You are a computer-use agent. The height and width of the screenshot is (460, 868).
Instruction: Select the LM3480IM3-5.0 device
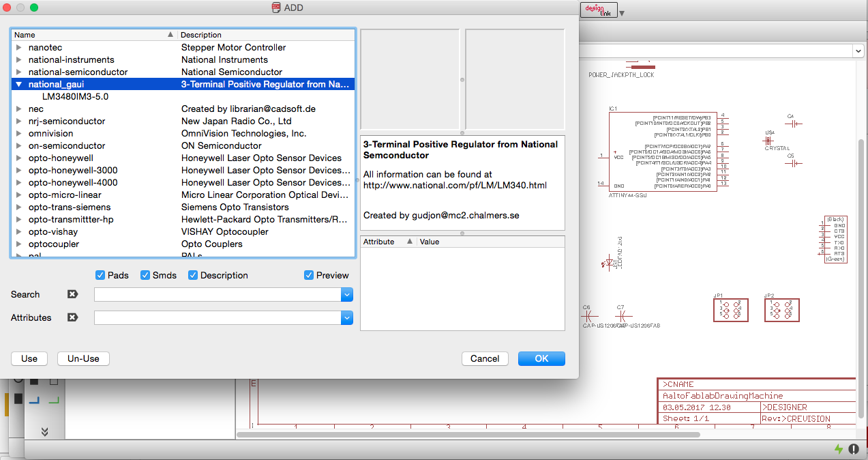75,96
